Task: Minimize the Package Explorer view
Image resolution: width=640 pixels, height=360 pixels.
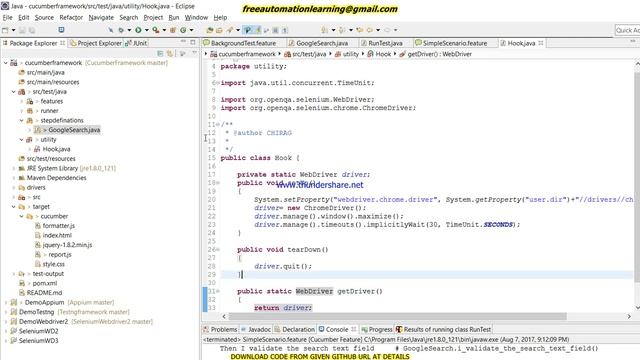Action: 183,42
